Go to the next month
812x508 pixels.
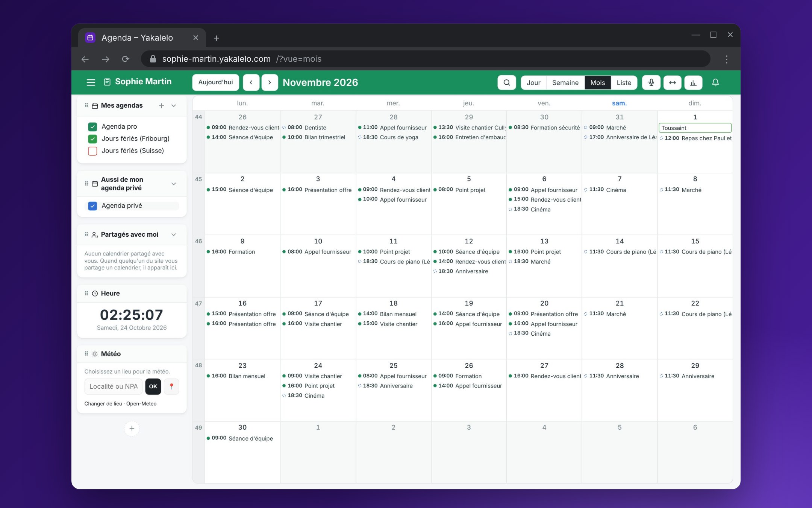[x=270, y=82]
